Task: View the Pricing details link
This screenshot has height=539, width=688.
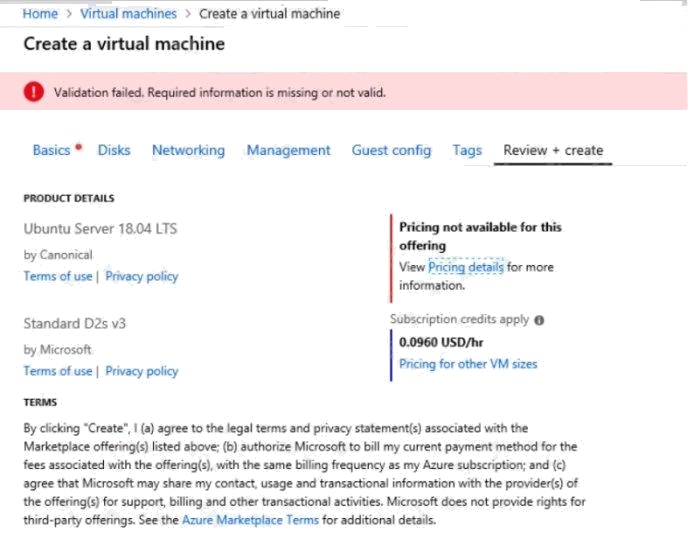Action: point(465,267)
